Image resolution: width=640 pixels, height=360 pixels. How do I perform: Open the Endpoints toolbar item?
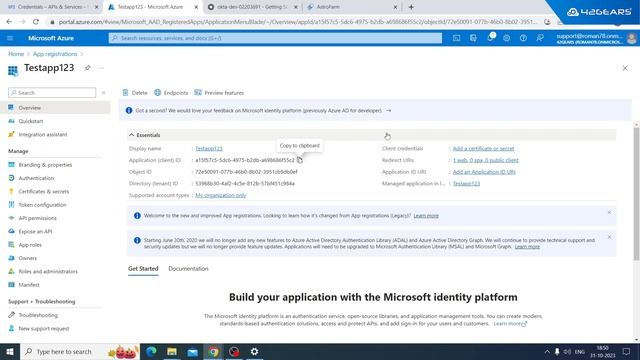tap(171, 93)
